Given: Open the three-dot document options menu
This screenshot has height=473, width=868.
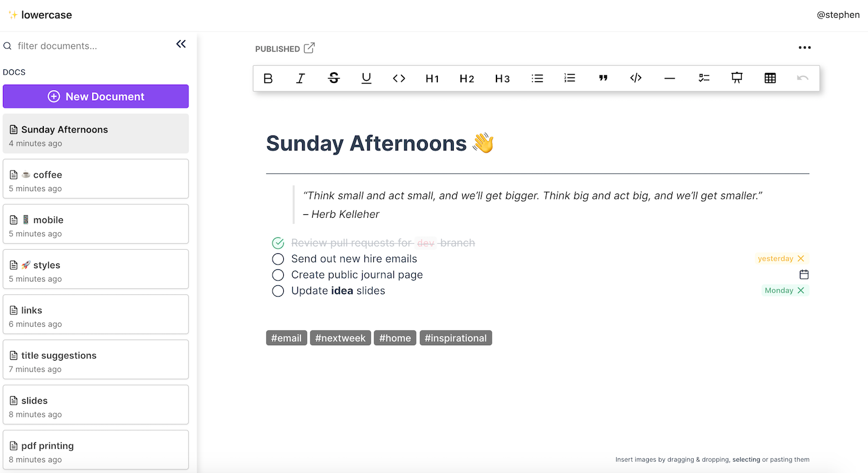Looking at the screenshot, I should coord(804,48).
